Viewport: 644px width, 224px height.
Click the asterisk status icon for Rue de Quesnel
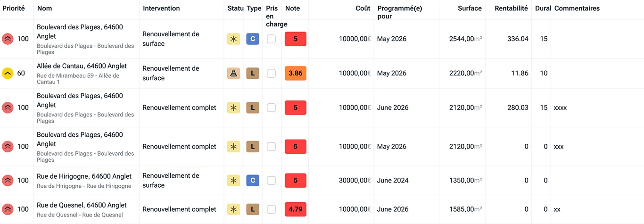pyautogui.click(x=233, y=209)
